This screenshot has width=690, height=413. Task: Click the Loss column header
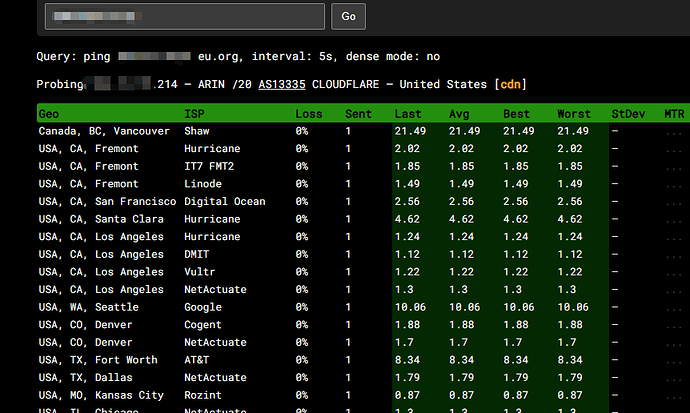click(x=308, y=114)
